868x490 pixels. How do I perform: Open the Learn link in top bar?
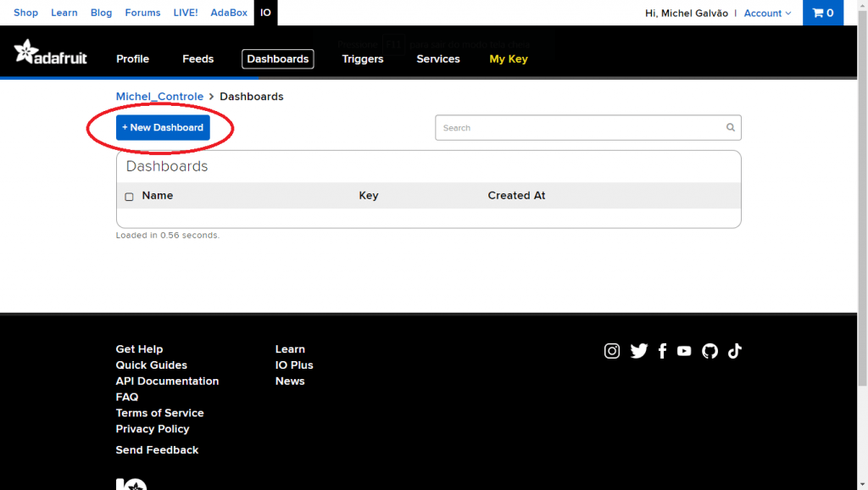tap(64, 13)
